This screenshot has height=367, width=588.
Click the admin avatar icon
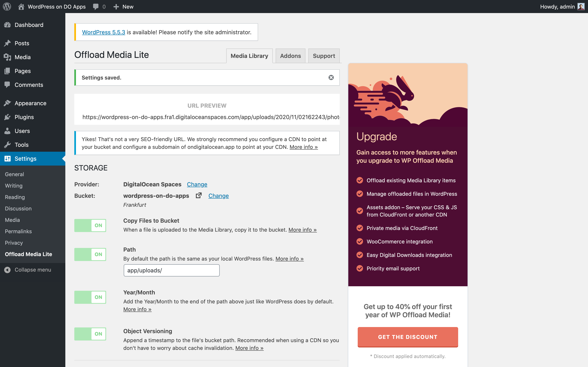click(581, 7)
